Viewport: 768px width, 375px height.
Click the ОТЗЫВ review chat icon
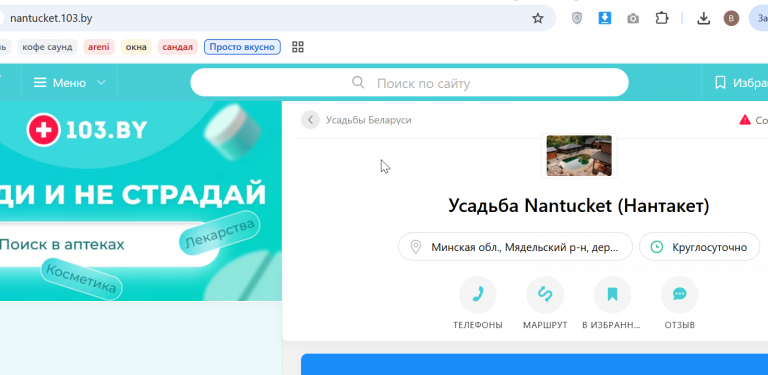679,294
